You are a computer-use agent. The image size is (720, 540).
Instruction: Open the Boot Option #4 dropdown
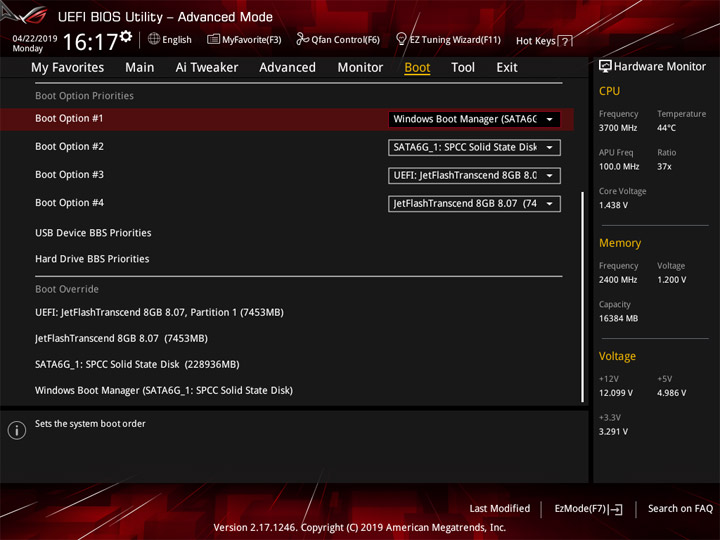[474, 203]
